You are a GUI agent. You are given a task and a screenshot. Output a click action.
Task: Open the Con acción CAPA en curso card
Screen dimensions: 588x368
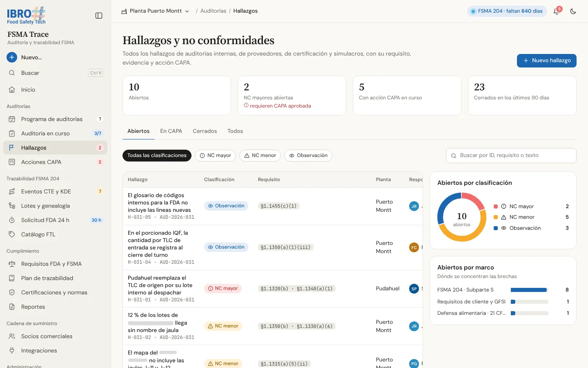(x=407, y=95)
